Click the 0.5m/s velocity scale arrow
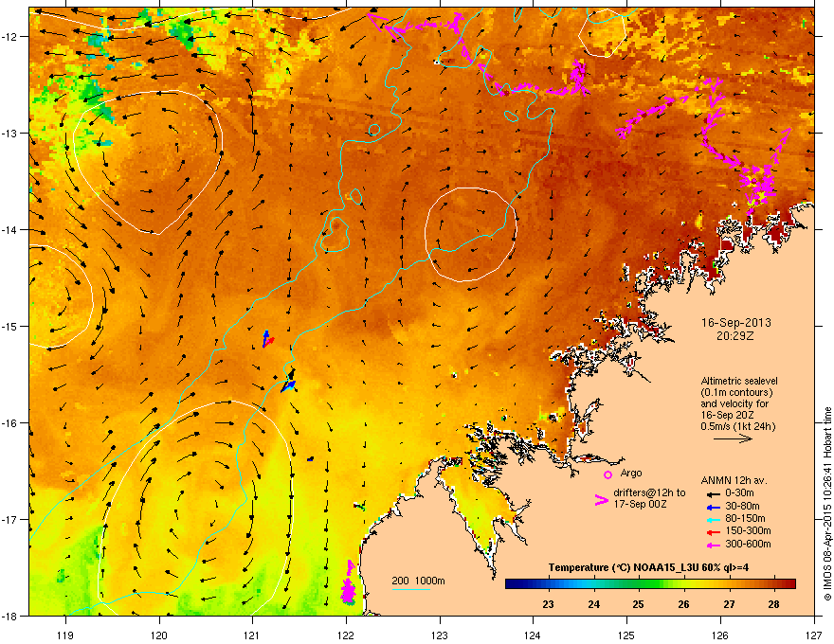This screenshot has width=834, height=644. (733, 438)
